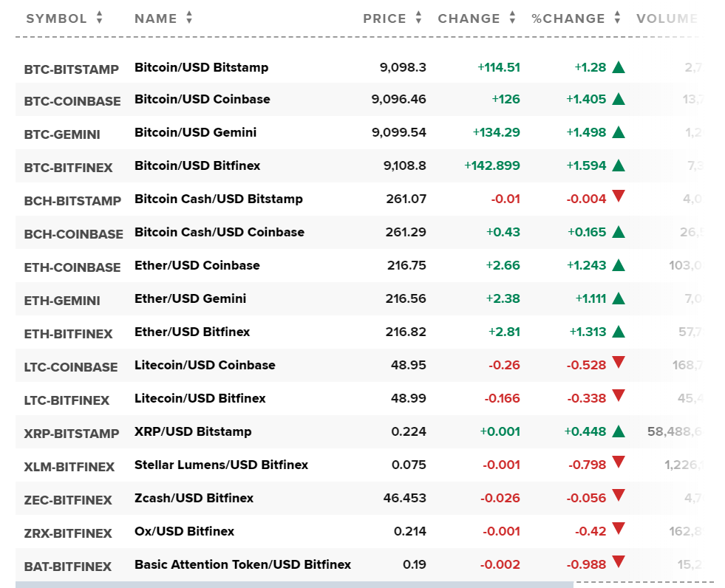Sort table by the %CHANGE column header
Screen dimensions: 725x588
[x=576, y=18]
